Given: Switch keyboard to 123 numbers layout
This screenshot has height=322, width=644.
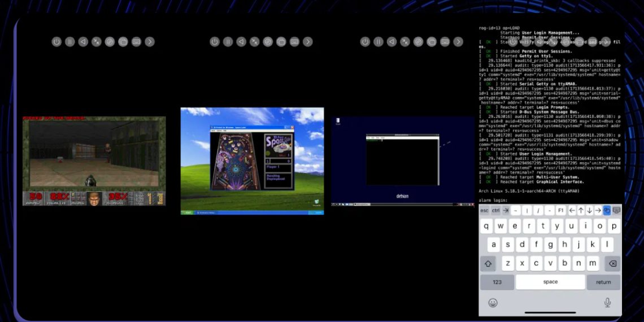Looking at the screenshot, I should point(497,282).
